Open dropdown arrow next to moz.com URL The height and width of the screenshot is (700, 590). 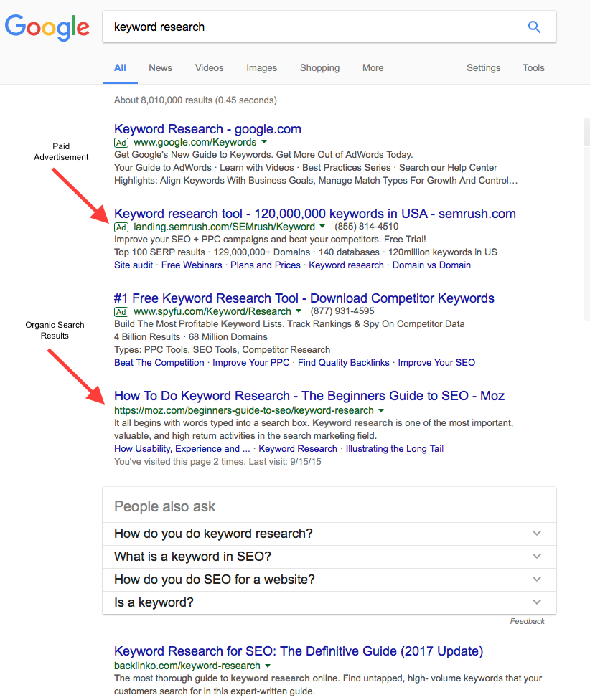tap(381, 410)
